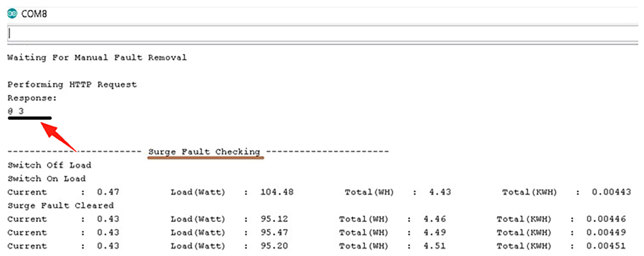This screenshot has height=256, width=644.
Task: Click the COM8 window title text
Action: pyautogui.click(x=34, y=14)
